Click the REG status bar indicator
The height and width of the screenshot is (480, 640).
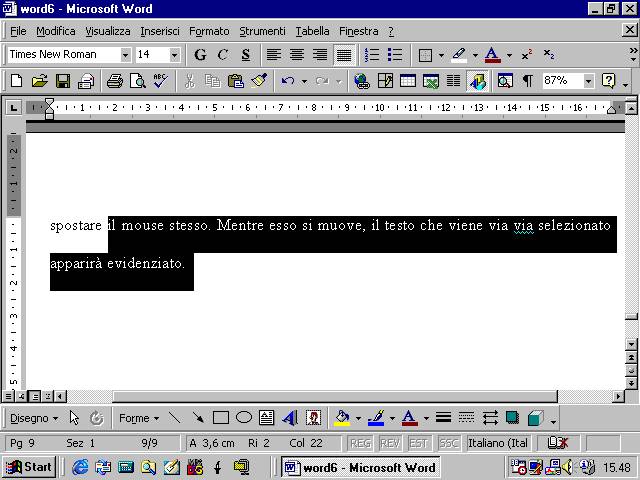pos(360,443)
